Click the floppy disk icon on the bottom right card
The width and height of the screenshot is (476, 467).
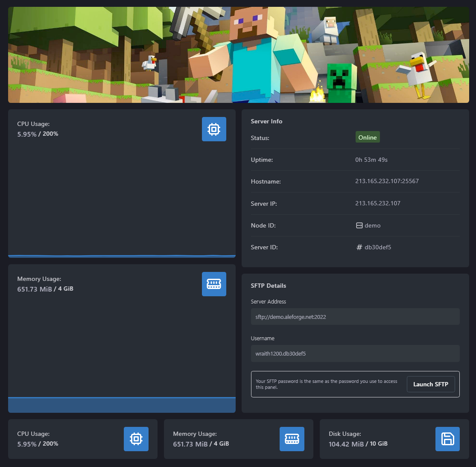[x=447, y=439]
